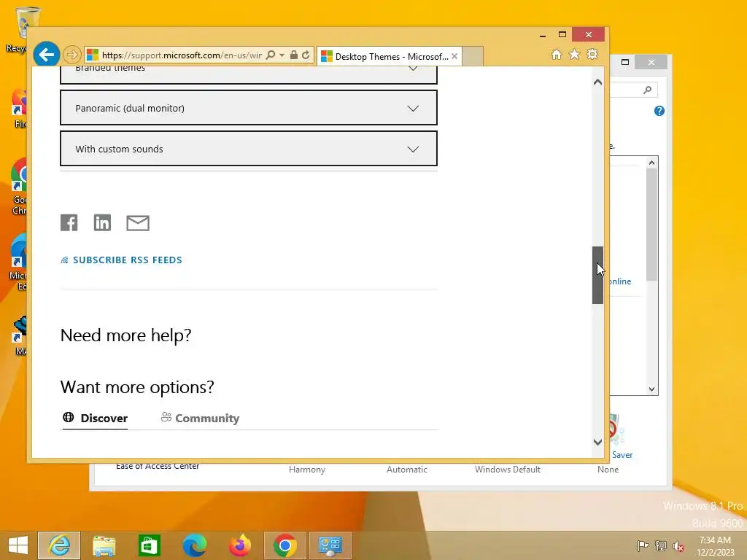Open the IE Home icon

(x=557, y=54)
